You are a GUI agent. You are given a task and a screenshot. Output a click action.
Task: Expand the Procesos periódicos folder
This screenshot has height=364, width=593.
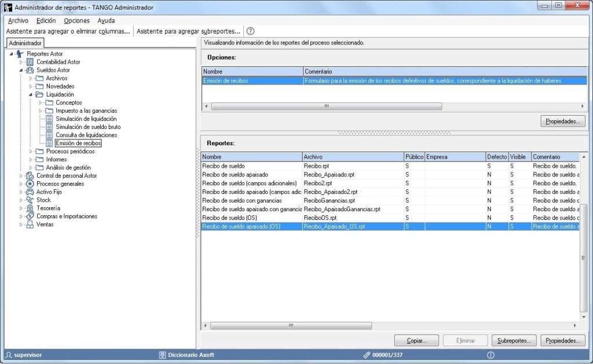[31, 152]
